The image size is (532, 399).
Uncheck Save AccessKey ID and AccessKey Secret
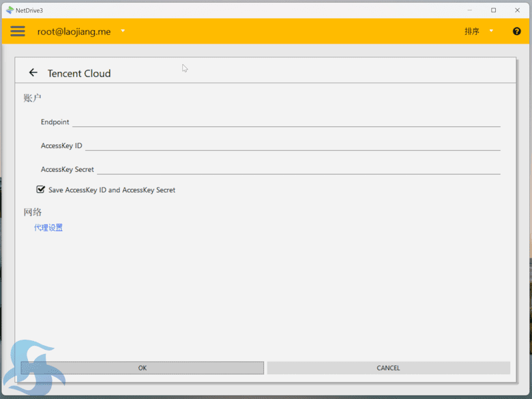click(41, 190)
